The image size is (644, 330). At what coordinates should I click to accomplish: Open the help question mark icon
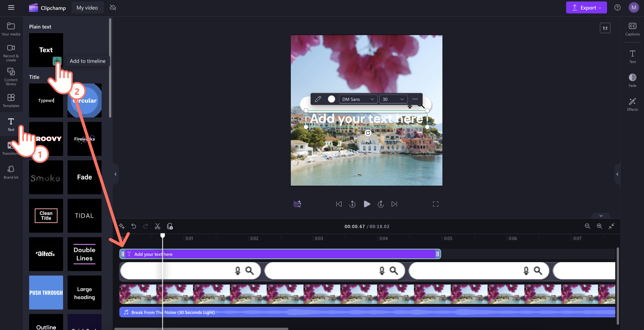pos(617,7)
